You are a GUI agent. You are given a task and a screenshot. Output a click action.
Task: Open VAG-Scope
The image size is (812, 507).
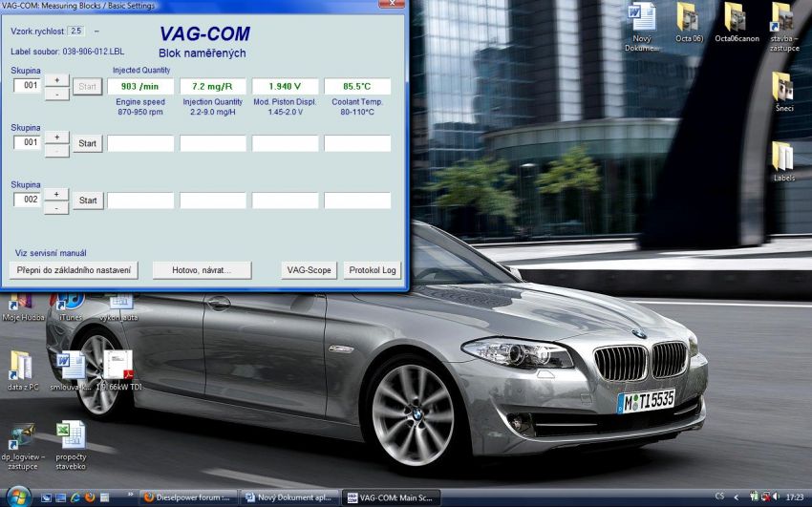[309, 270]
